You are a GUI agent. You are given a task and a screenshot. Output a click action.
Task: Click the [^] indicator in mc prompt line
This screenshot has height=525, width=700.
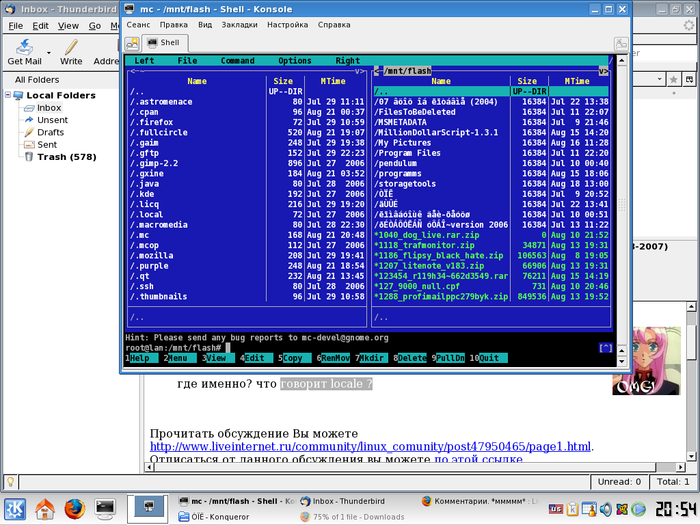(x=605, y=348)
